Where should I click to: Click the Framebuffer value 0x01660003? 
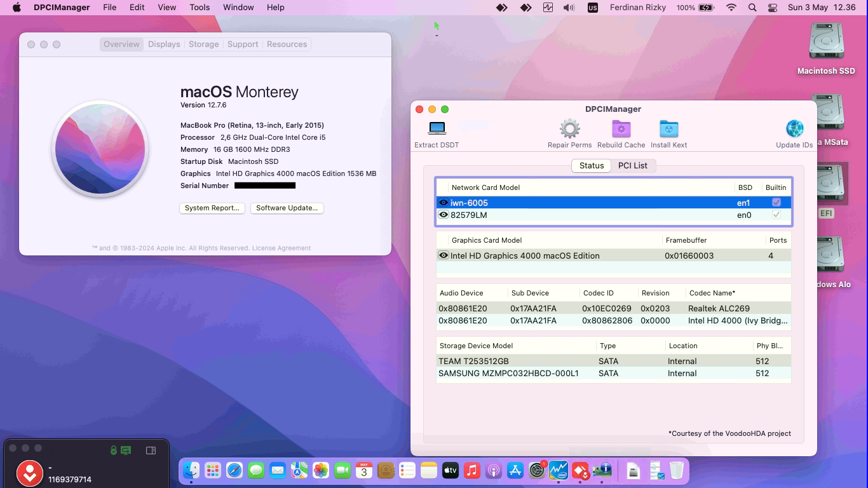689,255
